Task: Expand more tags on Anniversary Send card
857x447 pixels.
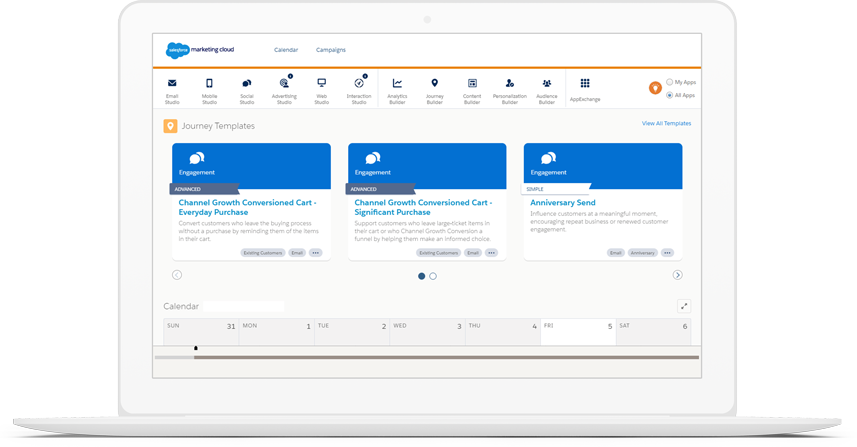Action: click(x=667, y=253)
